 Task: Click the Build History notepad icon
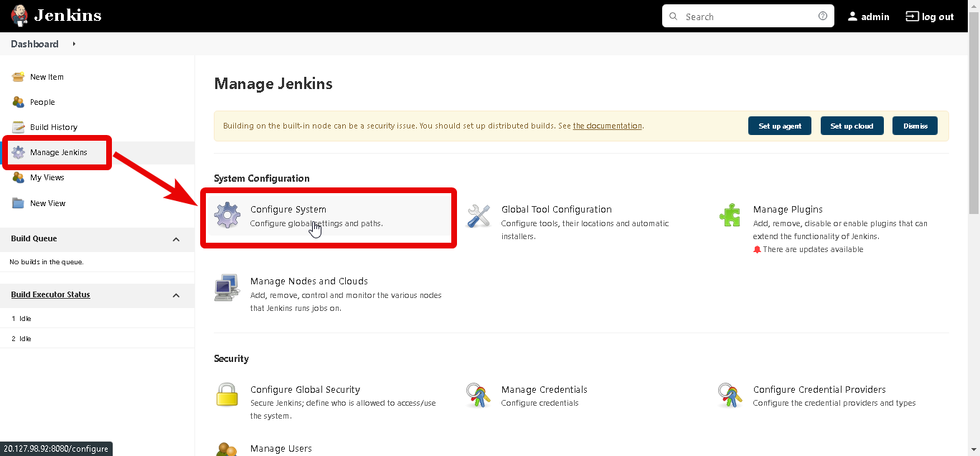click(19, 127)
